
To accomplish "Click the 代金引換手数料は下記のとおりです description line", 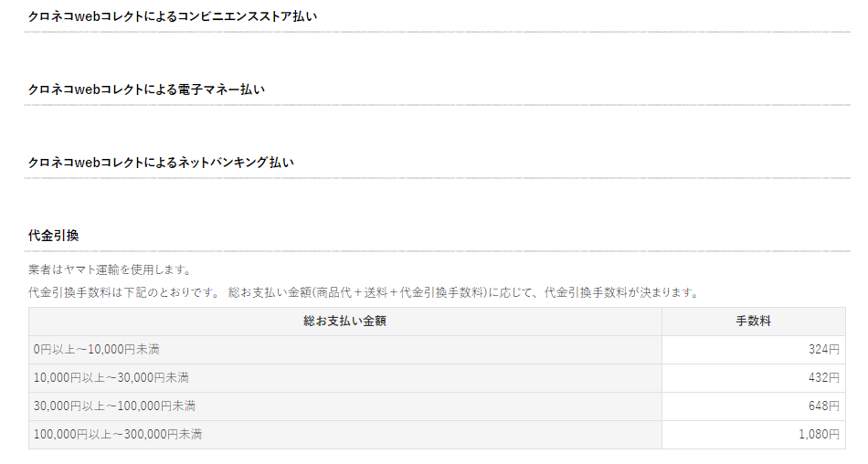I will [365, 292].
